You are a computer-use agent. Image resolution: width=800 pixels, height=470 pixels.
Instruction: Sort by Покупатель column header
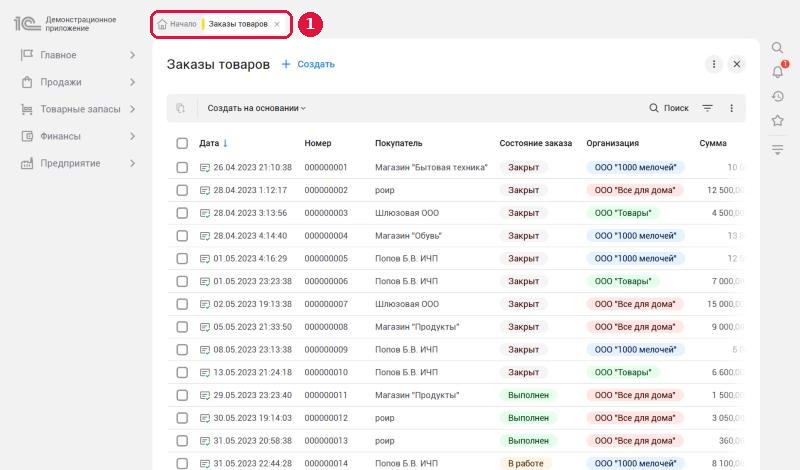point(398,143)
